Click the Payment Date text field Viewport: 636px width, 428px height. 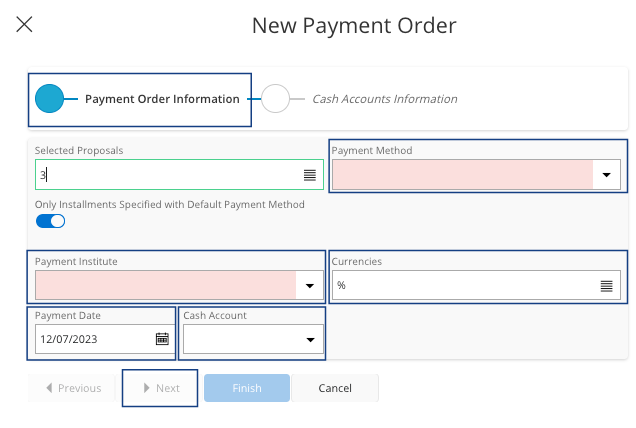tap(93, 339)
